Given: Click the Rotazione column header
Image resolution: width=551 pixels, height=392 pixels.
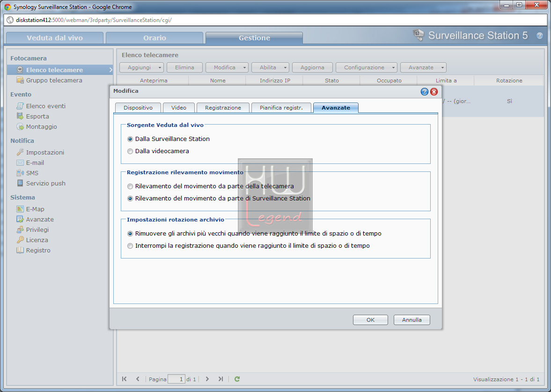Looking at the screenshot, I should click(509, 81).
